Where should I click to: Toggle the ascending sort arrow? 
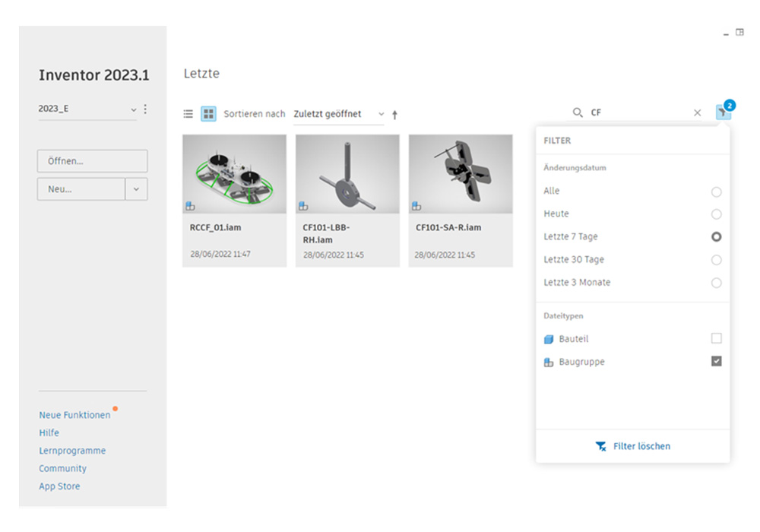[395, 114]
